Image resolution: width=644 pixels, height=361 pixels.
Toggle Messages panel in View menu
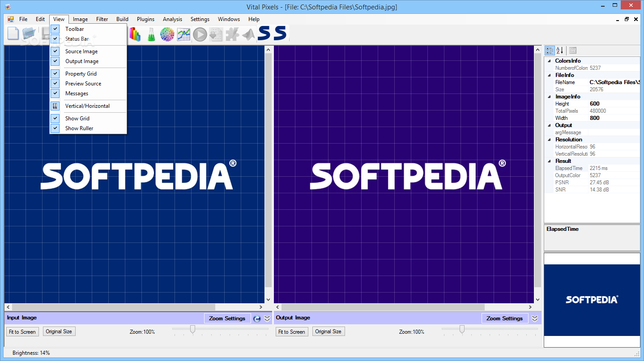88,93
